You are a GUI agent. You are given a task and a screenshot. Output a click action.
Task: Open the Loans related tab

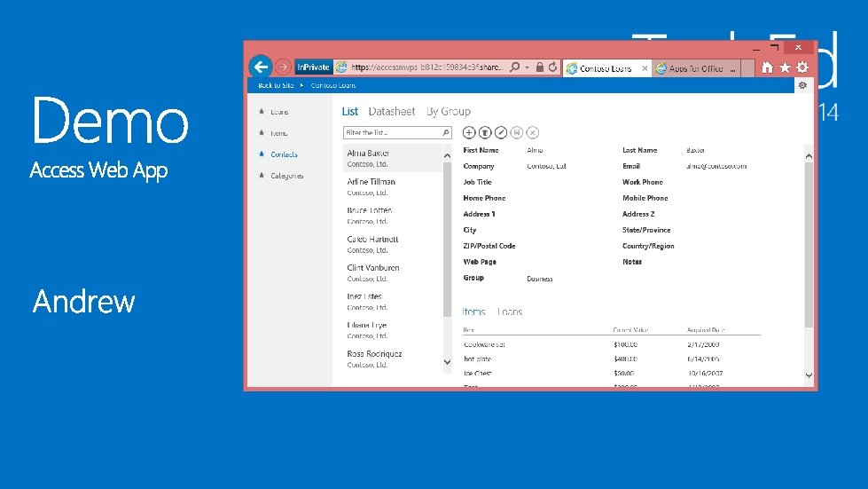[x=510, y=312]
